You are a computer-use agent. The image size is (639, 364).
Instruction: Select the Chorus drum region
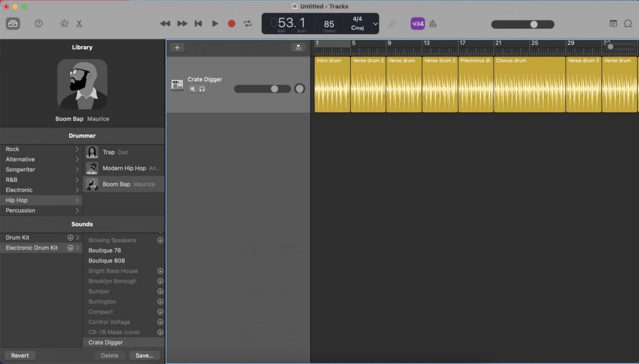pos(530,84)
